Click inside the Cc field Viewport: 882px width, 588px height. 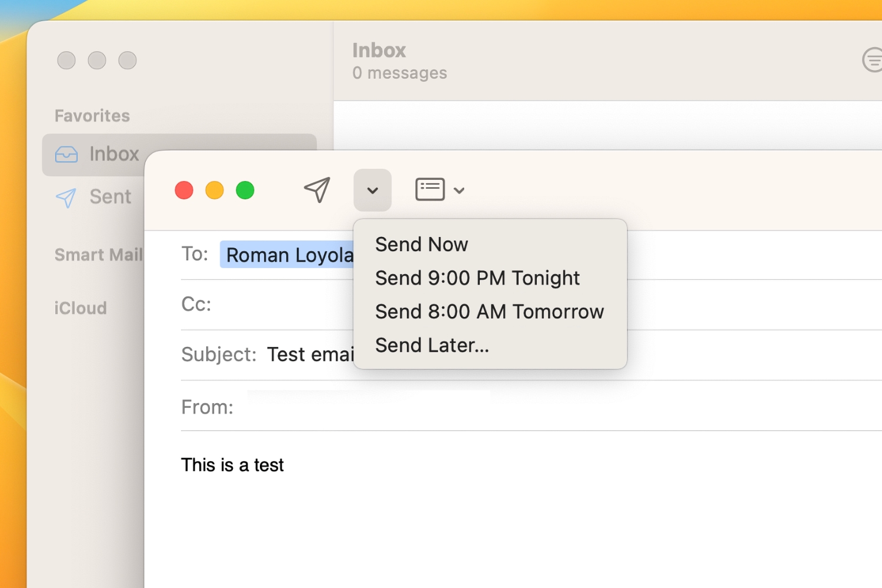point(294,304)
